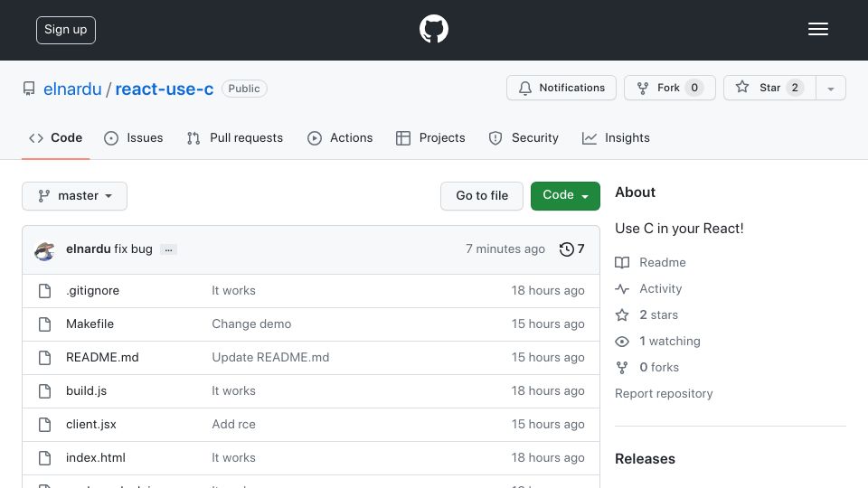View the Insights tab
The width and height of the screenshot is (868, 488).
[x=616, y=137]
